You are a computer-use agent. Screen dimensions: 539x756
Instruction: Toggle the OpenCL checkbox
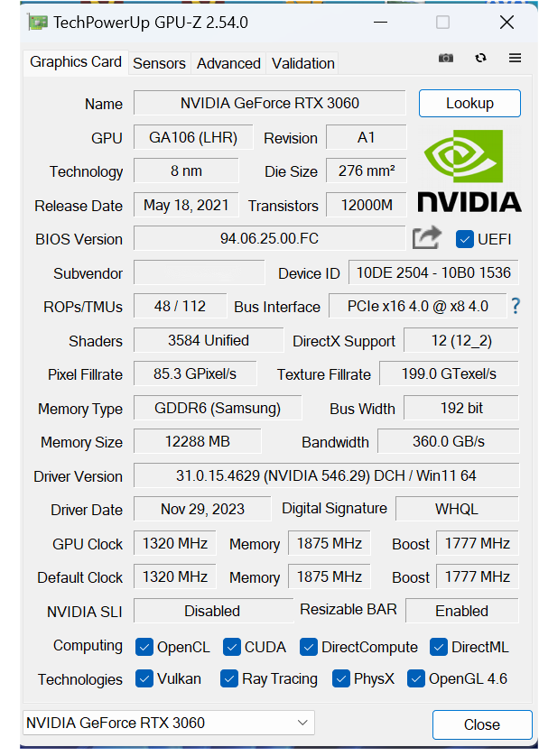[144, 646]
